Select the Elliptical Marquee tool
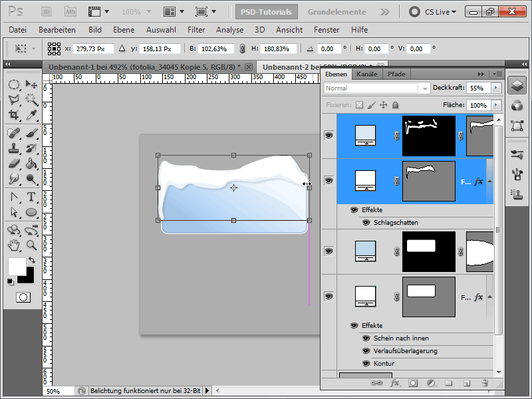The height and width of the screenshot is (399, 532). 14,84
